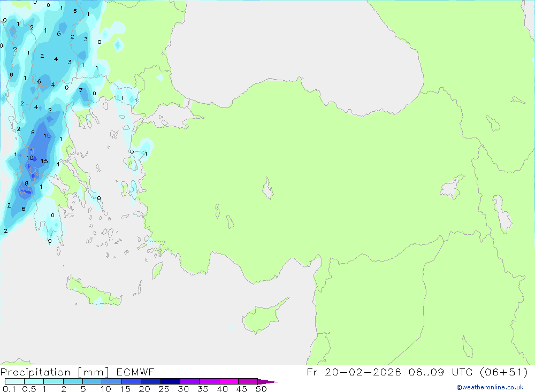The image size is (535, 392).
Task: Click the 40–45 mm legend color box
Action: point(228,381)
